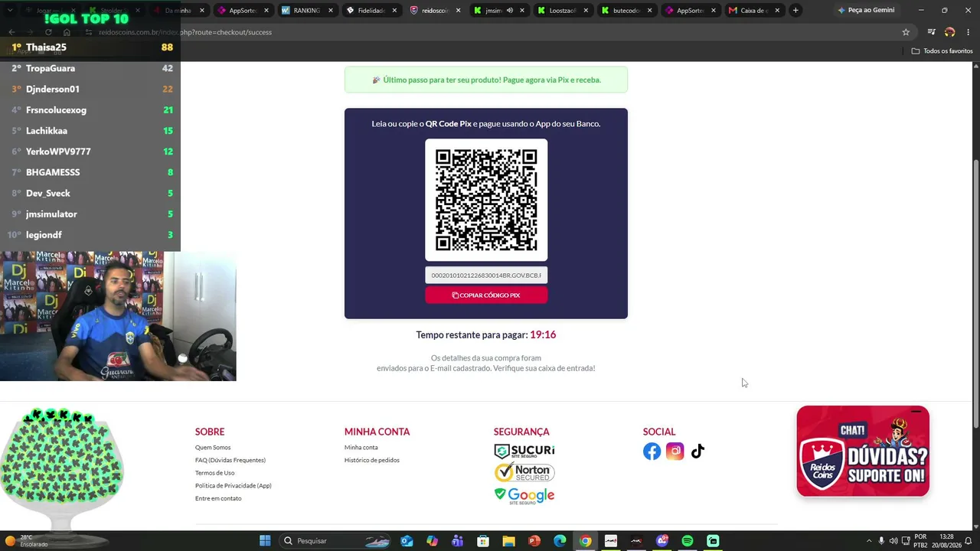
Task: Show hidden system tray icons
Action: click(868, 541)
